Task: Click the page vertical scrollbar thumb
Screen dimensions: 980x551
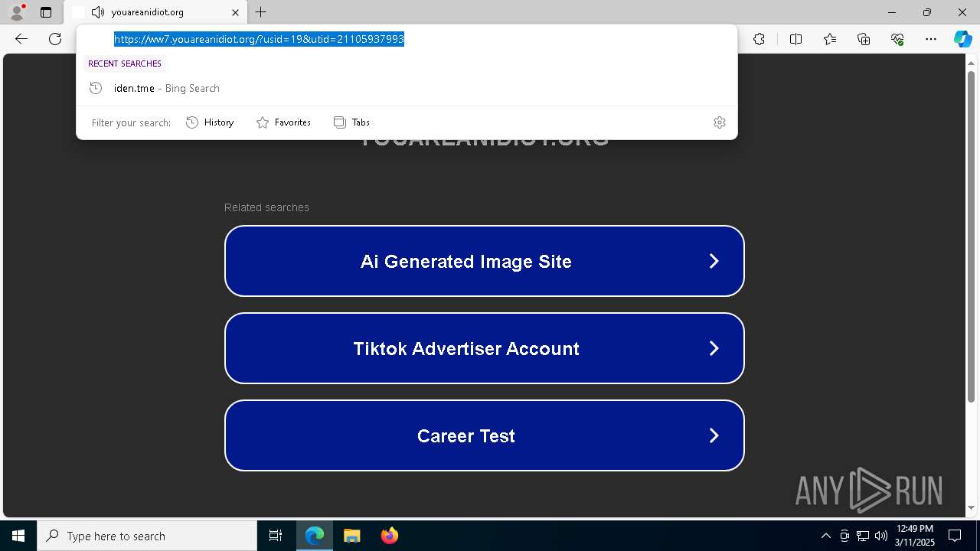Action: (x=972, y=236)
